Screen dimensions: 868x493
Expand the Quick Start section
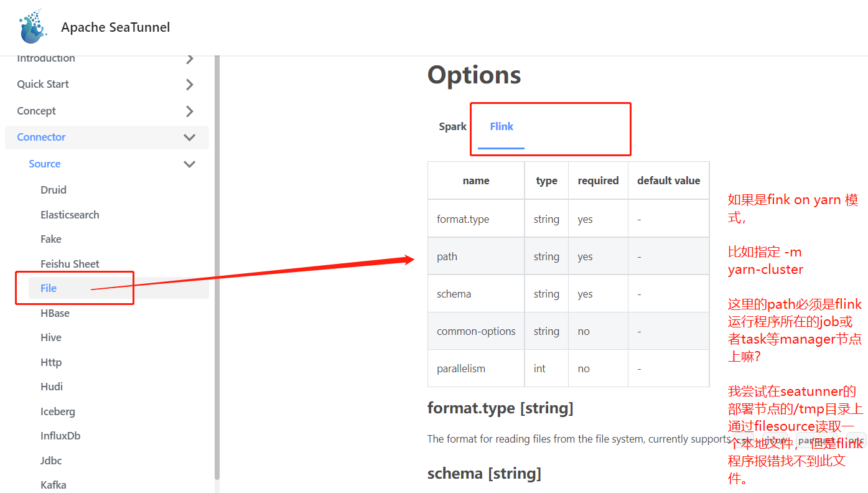point(190,84)
